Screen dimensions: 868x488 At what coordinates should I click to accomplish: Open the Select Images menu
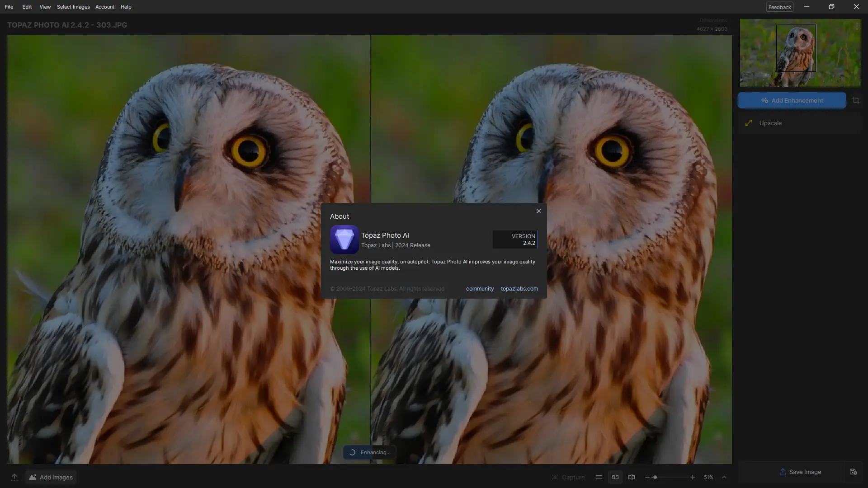click(73, 7)
